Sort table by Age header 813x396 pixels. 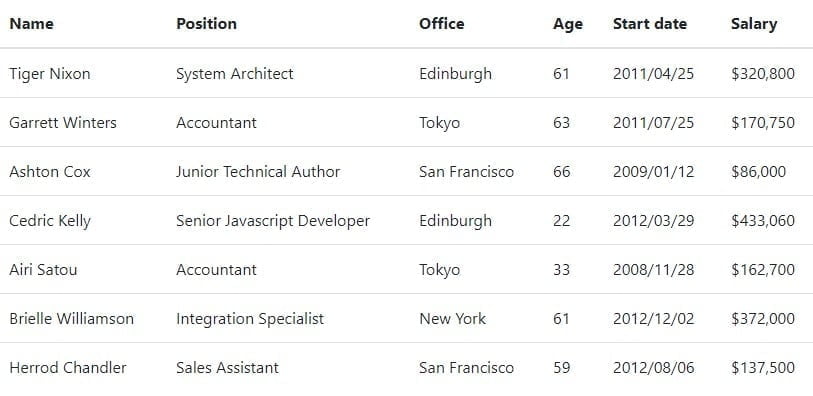tap(568, 24)
